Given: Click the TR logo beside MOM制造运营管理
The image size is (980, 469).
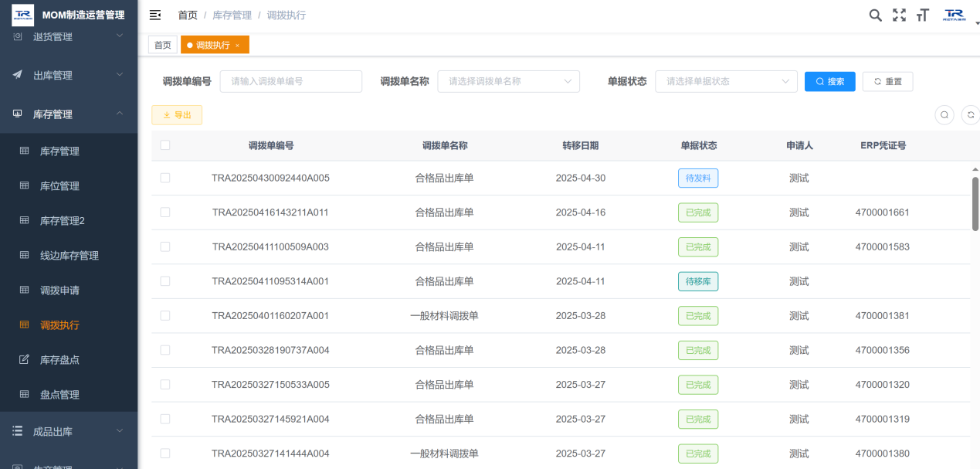Looking at the screenshot, I should (23, 15).
